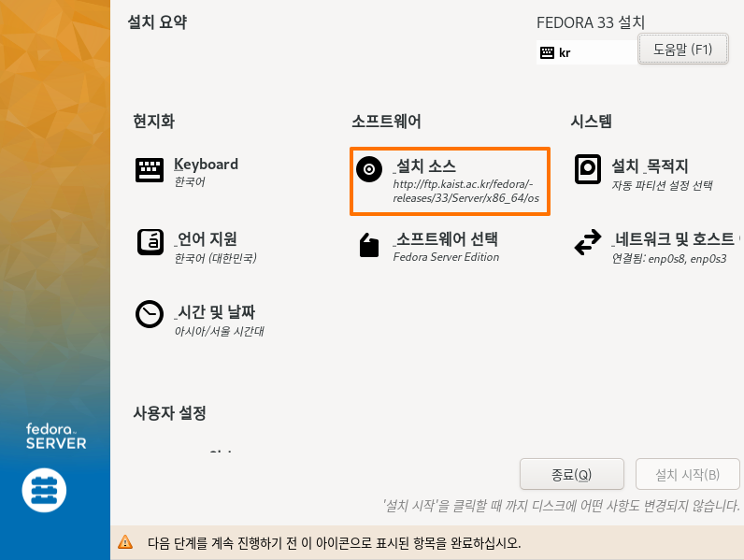The height and width of the screenshot is (560, 744).
Task: Click the ftp.kaist.ac.kr source URL text
Action: coord(466,191)
